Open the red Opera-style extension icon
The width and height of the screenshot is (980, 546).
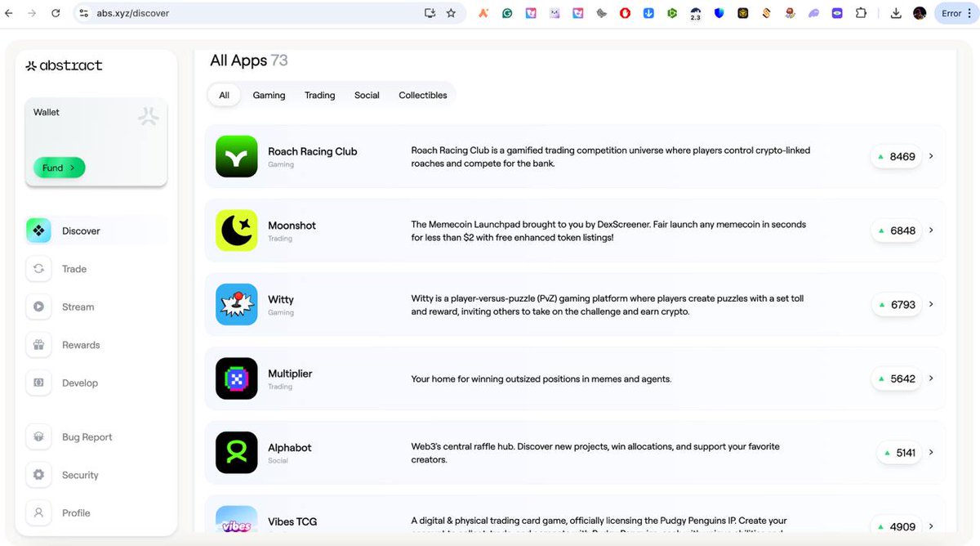click(625, 13)
